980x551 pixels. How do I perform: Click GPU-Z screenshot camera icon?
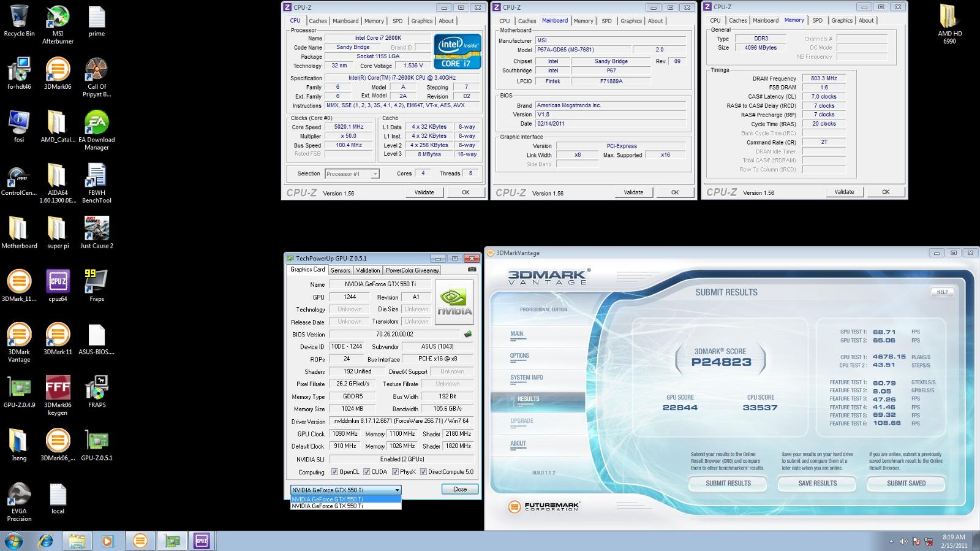pyautogui.click(x=472, y=270)
